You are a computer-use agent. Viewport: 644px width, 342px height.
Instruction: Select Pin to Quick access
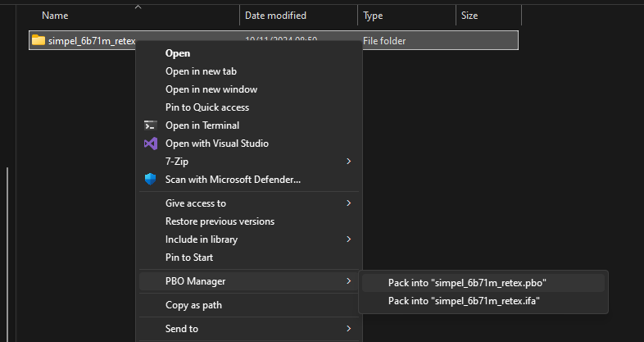[207, 107]
